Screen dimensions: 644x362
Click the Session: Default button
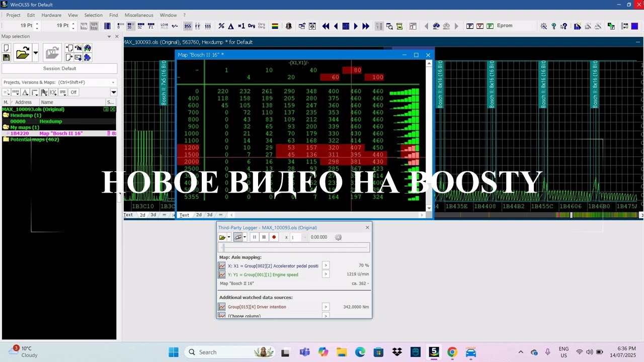59,68
